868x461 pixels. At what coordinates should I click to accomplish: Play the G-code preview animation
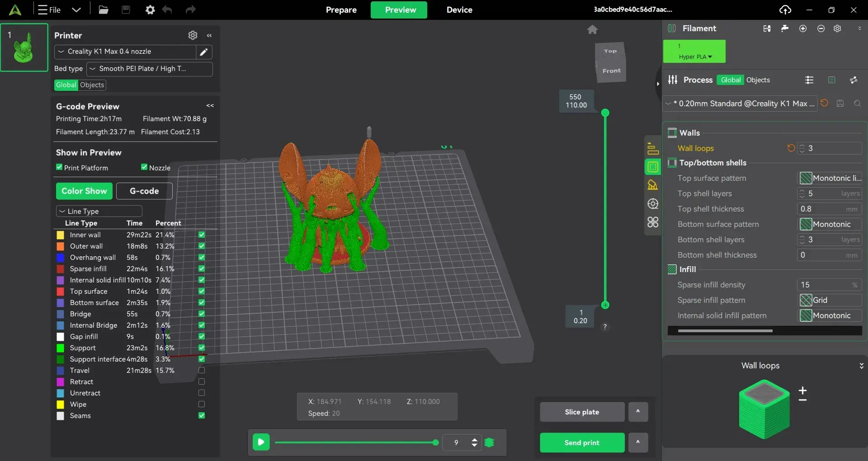tap(261, 442)
